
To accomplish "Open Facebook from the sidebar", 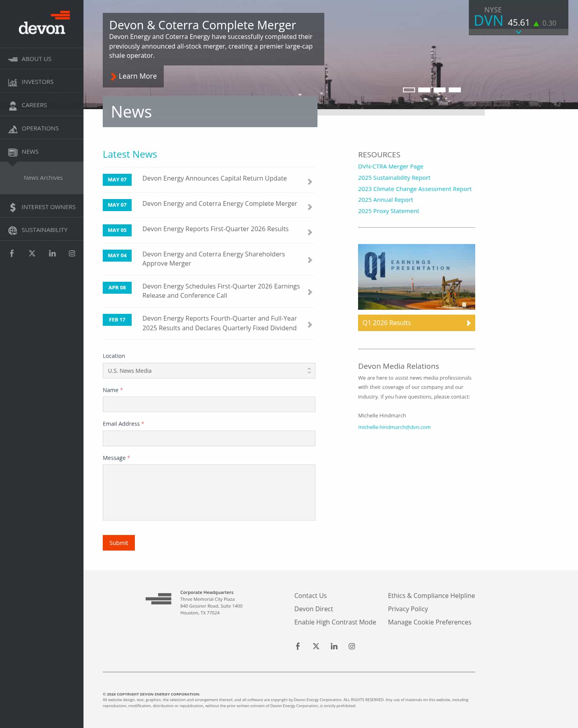I will pos(12,253).
